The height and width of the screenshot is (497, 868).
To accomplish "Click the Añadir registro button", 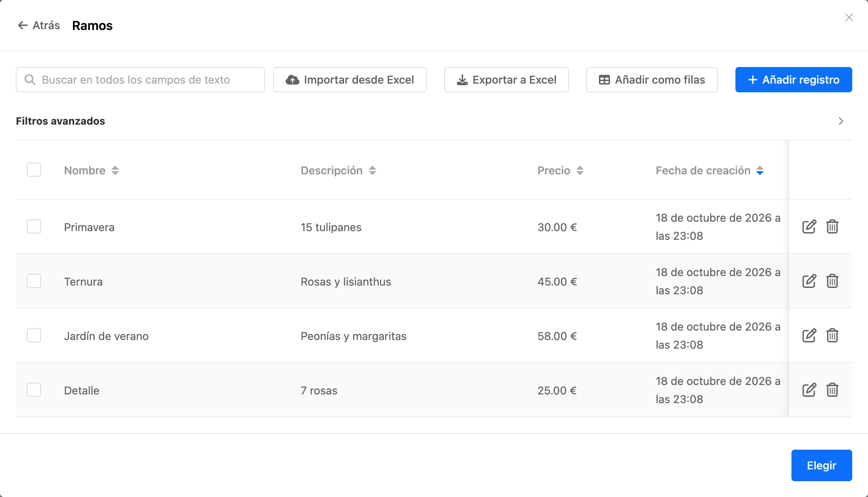I will coord(793,80).
